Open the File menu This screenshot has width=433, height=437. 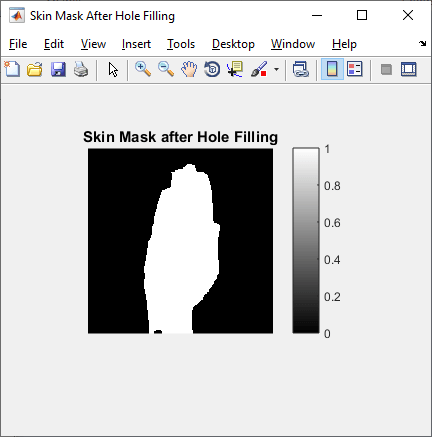pyautogui.click(x=18, y=44)
